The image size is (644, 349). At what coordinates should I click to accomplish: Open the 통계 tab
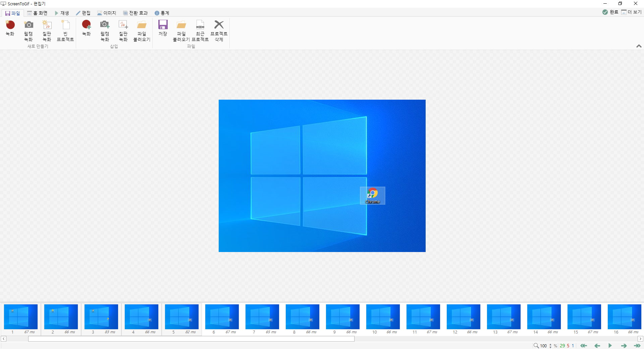(162, 13)
